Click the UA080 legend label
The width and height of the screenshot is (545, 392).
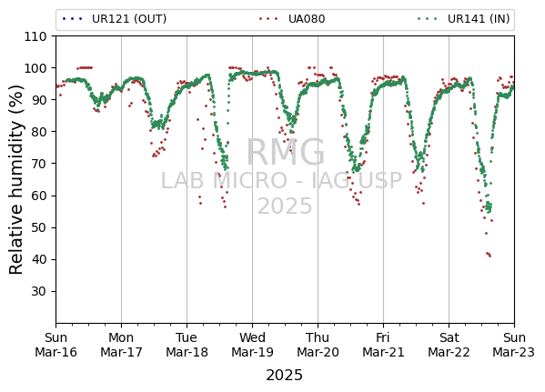point(307,19)
